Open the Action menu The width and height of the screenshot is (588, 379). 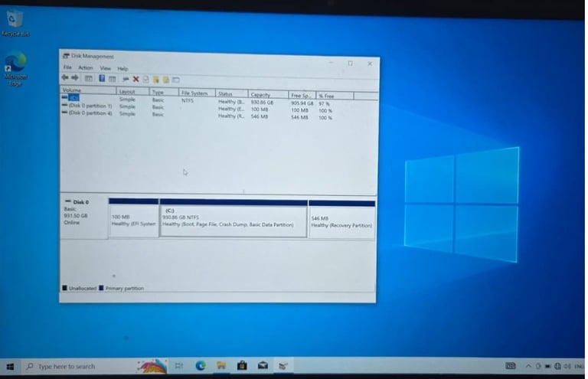pyautogui.click(x=86, y=68)
